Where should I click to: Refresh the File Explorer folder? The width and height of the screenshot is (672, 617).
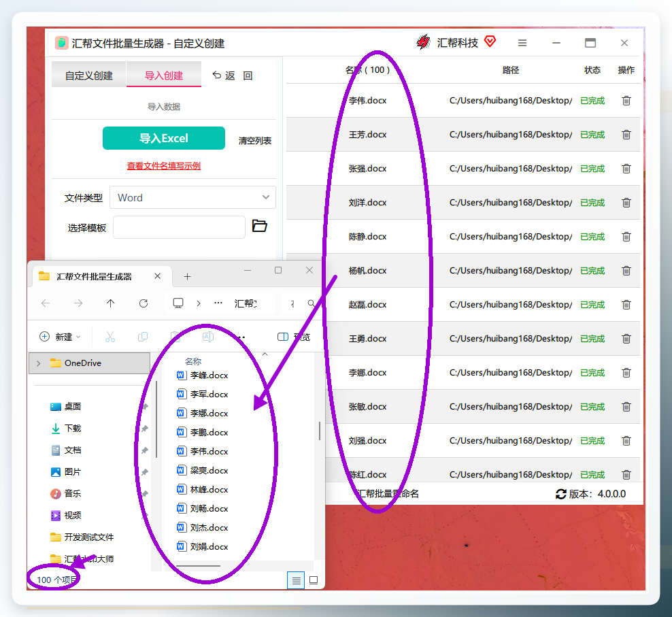[x=144, y=303]
